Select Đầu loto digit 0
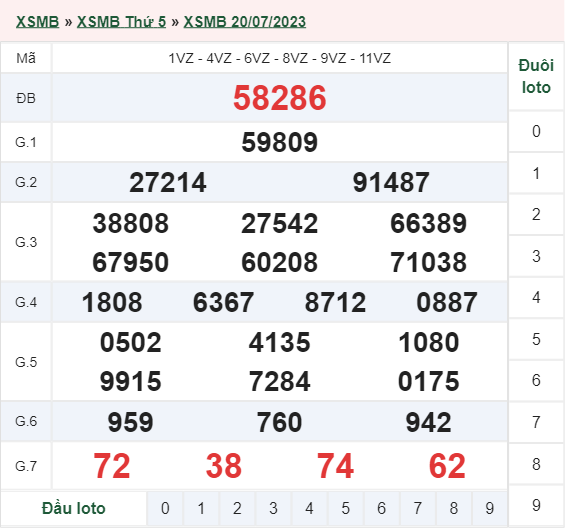565x528 pixels. [x=165, y=508]
